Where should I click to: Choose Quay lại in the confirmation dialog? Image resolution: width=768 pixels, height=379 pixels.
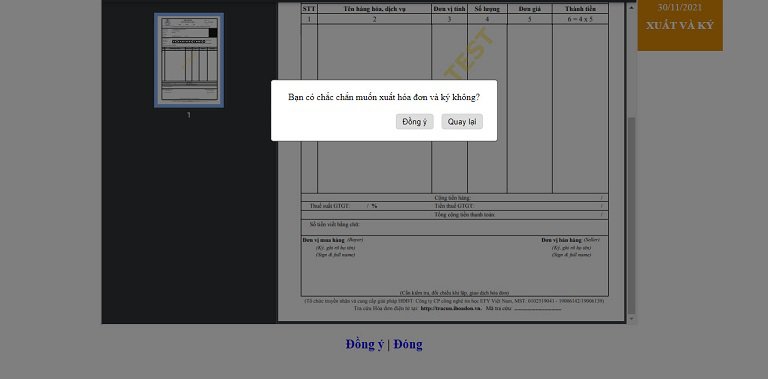point(462,122)
